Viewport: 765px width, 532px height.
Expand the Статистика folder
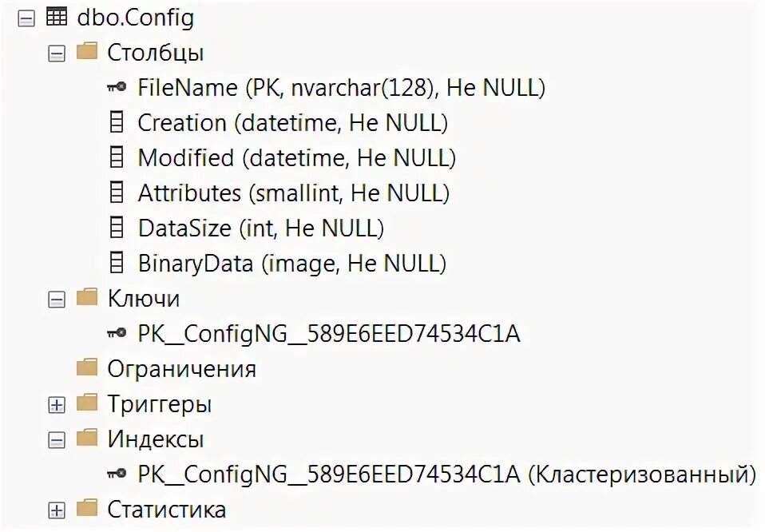point(56,510)
